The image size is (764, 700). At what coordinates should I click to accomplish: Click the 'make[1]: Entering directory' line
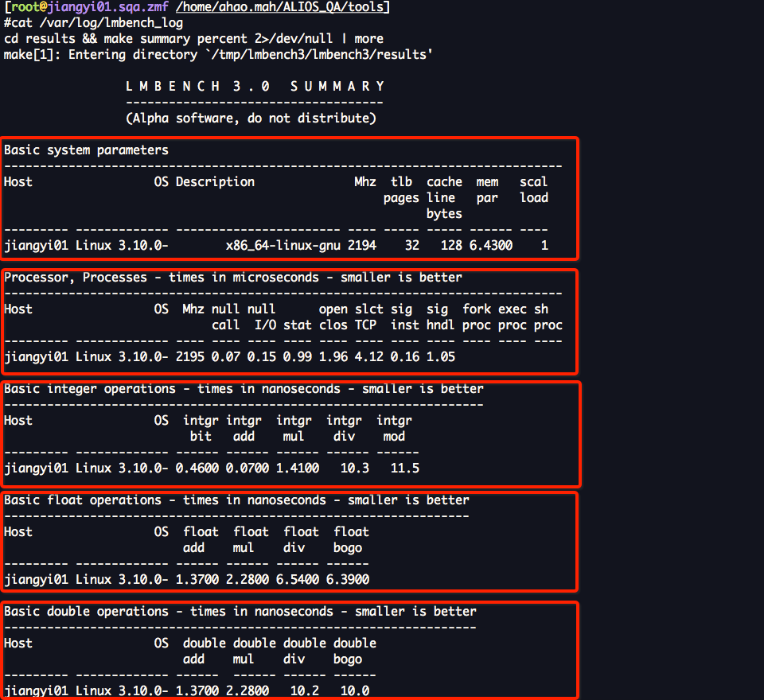[x=218, y=55]
